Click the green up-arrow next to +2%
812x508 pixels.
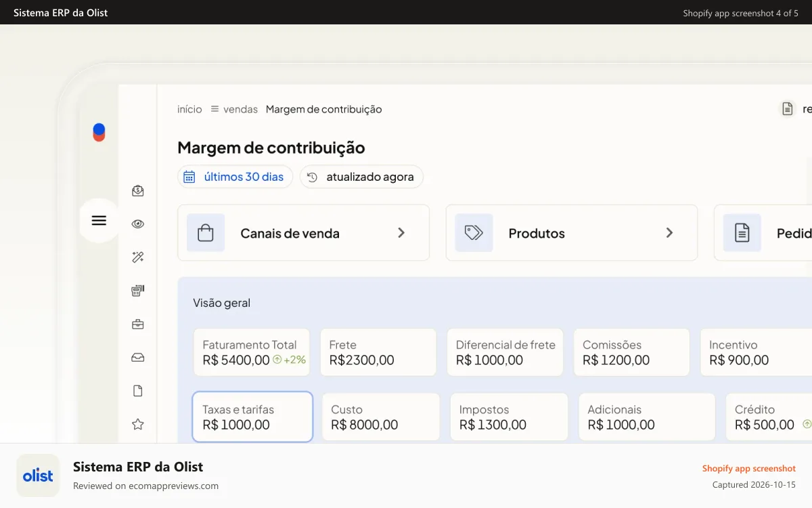tap(277, 360)
